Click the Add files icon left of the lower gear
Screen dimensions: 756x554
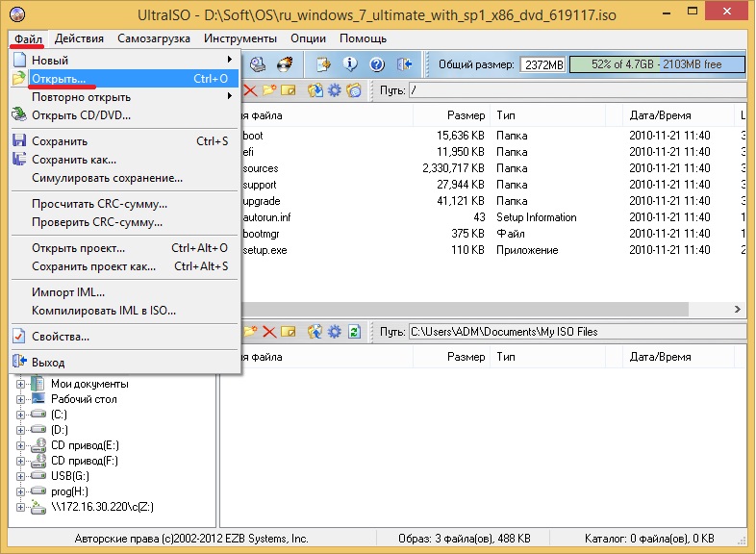coord(315,332)
